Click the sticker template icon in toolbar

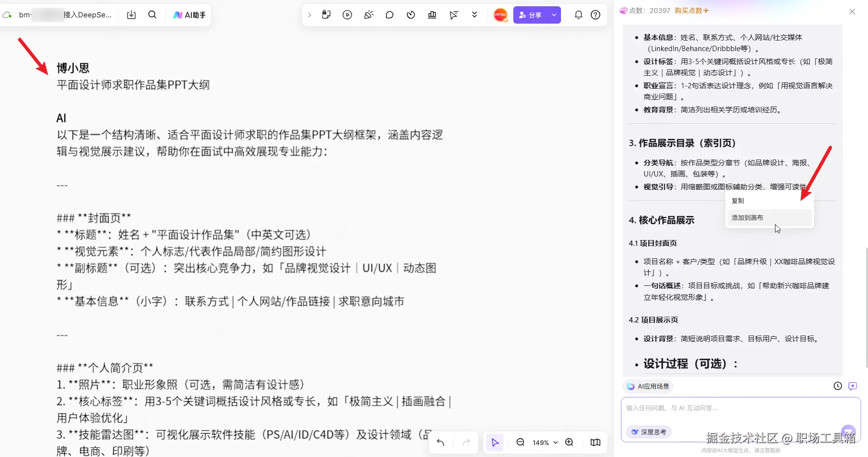click(x=326, y=14)
